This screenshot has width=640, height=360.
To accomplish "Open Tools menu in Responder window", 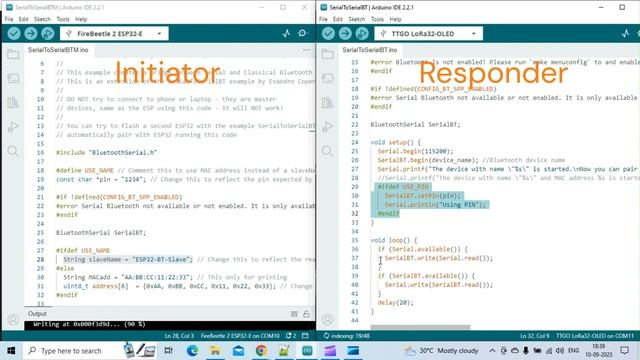I will pyautogui.click(x=377, y=19).
